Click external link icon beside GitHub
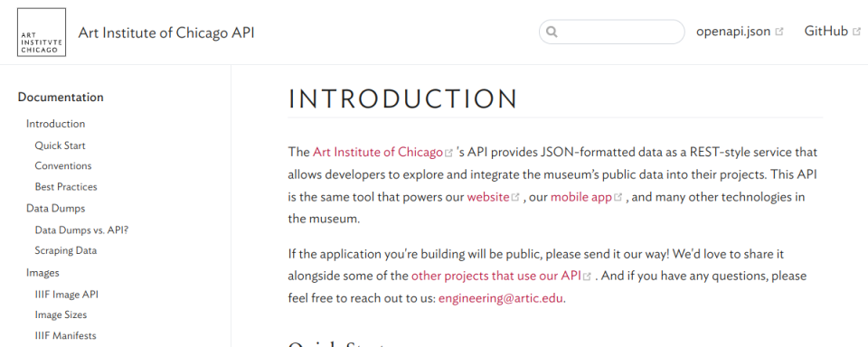 click(857, 32)
